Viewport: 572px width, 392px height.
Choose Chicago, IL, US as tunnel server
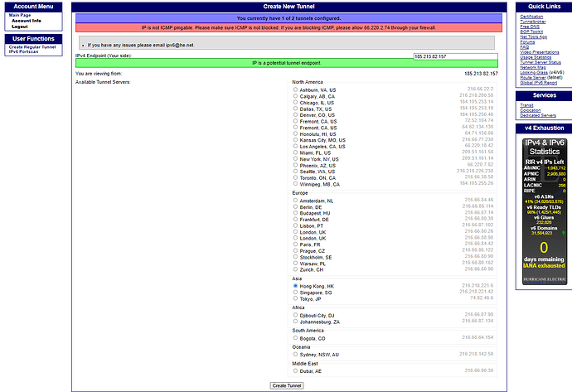[x=295, y=102]
